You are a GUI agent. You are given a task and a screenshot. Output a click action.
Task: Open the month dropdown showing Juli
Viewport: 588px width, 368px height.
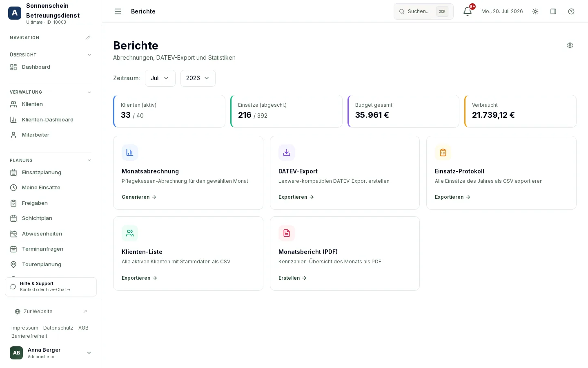pyautogui.click(x=160, y=78)
